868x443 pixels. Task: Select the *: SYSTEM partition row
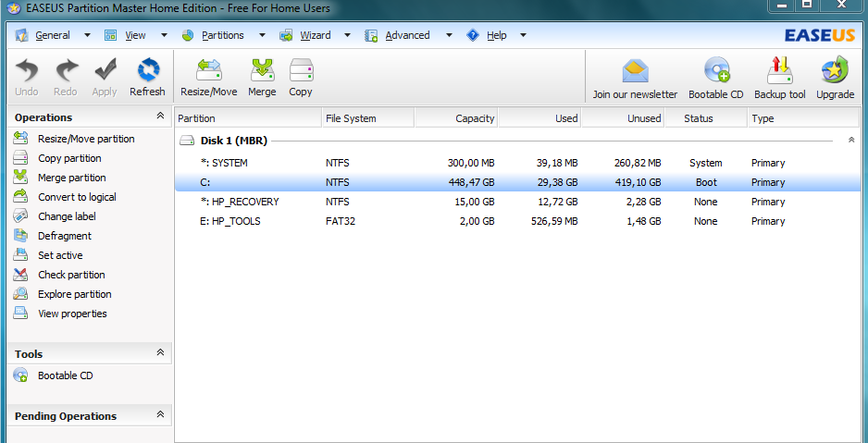click(x=517, y=163)
